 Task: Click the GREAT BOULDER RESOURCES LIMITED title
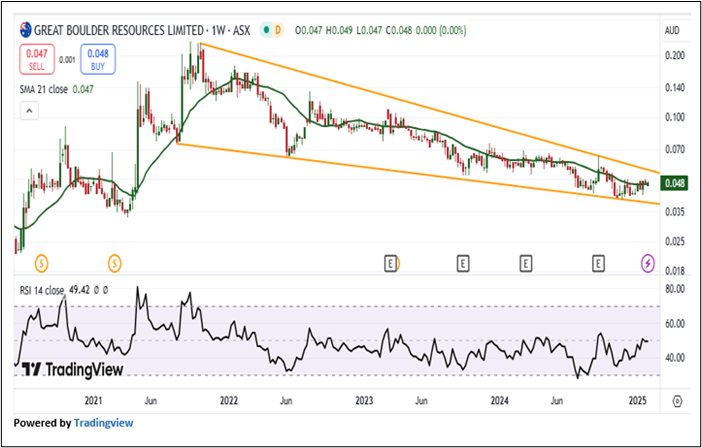tap(119, 30)
